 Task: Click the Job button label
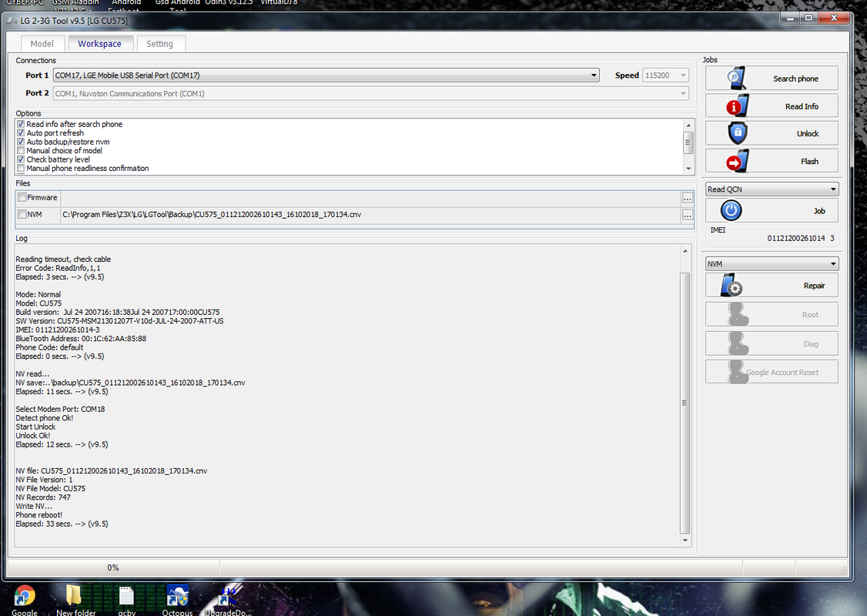click(x=819, y=211)
